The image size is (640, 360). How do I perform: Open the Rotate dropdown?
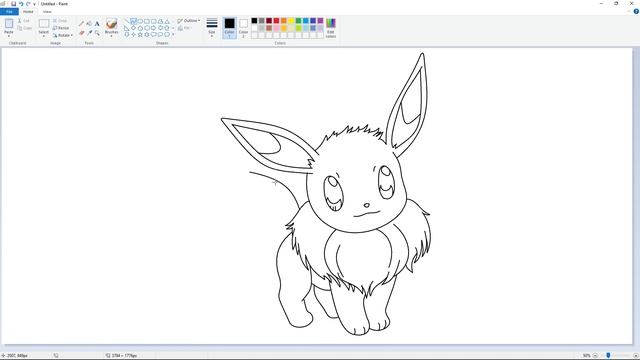point(63,35)
